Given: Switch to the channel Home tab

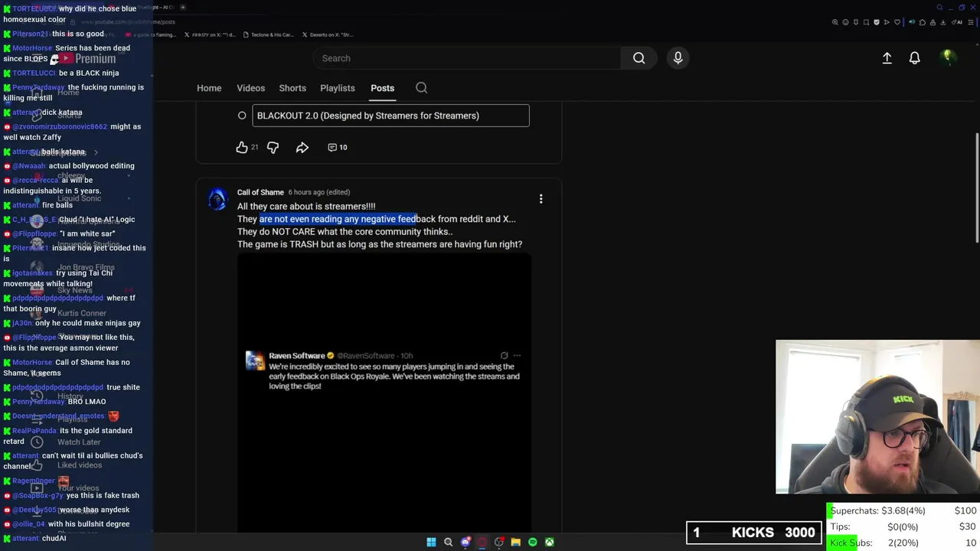Looking at the screenshot, I should tap(209, 88).
